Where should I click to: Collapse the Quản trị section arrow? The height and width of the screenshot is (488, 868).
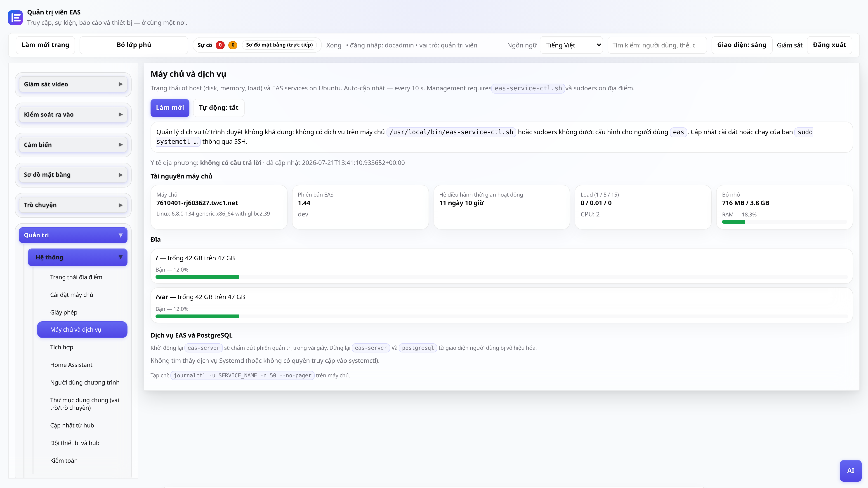[x=121, y=235]
